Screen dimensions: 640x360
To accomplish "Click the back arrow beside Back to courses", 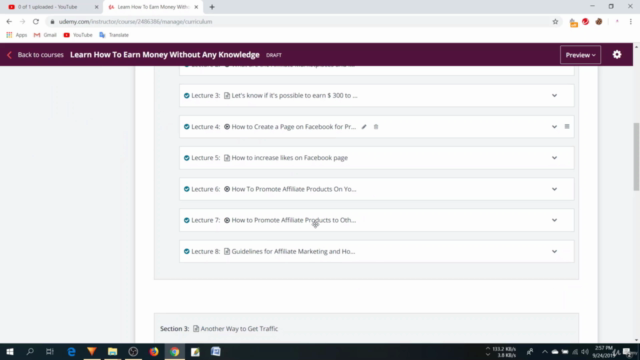I will coord(9,55).
